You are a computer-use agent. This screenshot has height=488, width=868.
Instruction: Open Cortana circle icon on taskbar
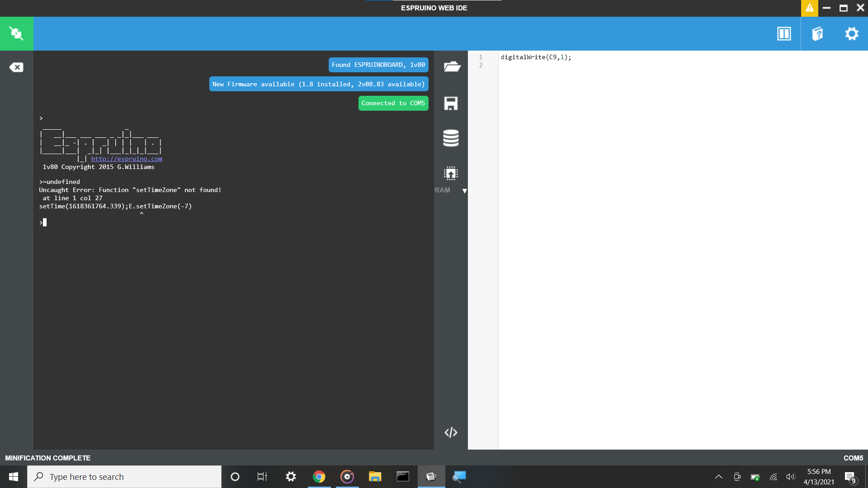pos(235,477)
